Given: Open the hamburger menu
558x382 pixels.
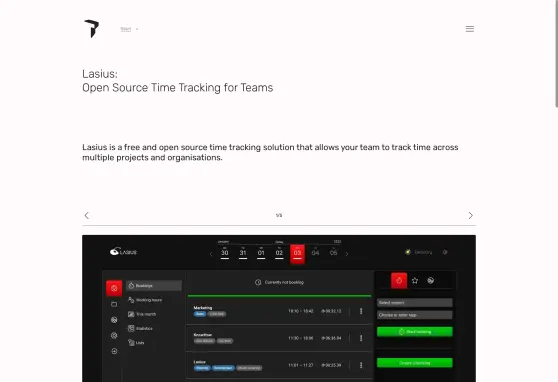Looking at the screenshot, I should click(470, 29).
